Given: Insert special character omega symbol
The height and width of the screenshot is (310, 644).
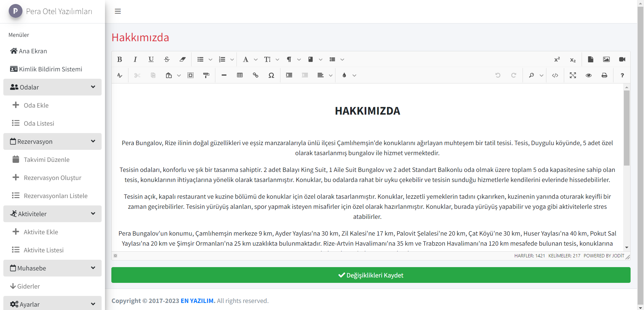Looking at the screenshot, I should [271, 75].
